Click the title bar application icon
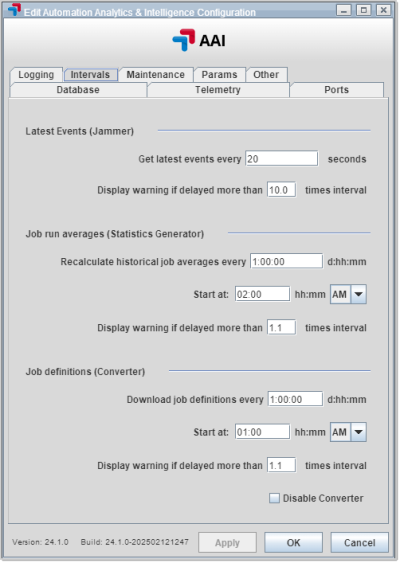 [14, 10]
